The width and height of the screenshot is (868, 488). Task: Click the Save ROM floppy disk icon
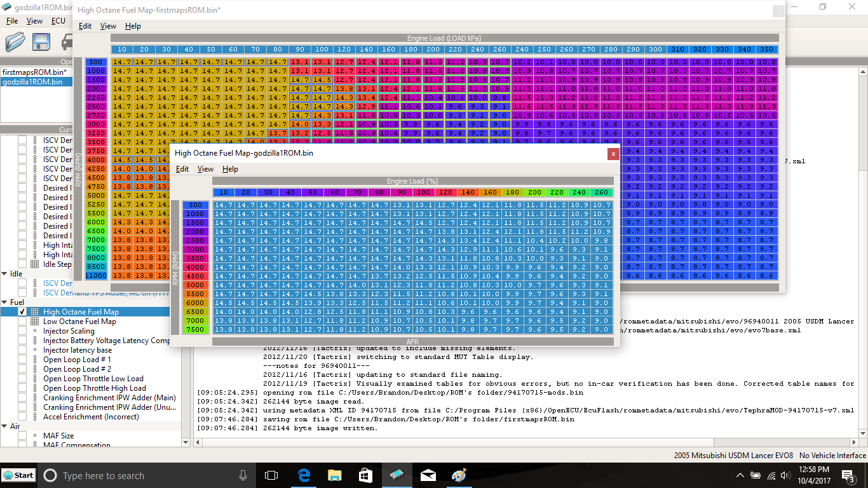[x=41, y=42]
